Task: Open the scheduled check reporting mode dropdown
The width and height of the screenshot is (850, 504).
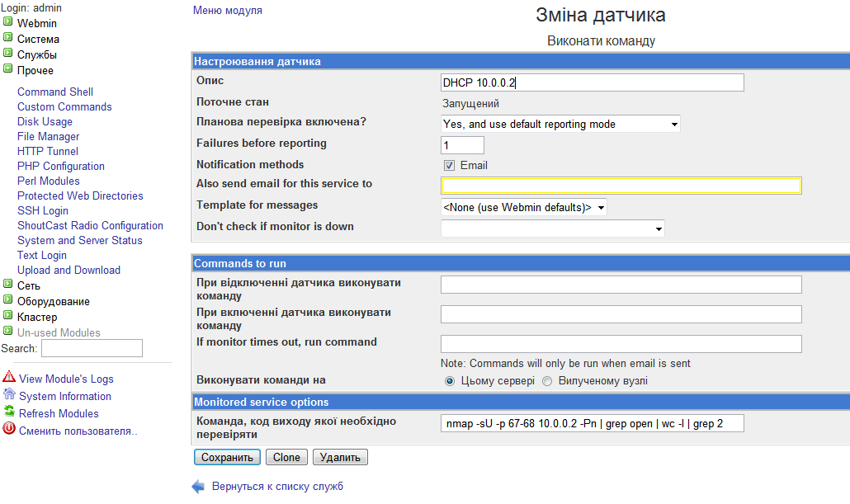Action: [x=561, y=125]
